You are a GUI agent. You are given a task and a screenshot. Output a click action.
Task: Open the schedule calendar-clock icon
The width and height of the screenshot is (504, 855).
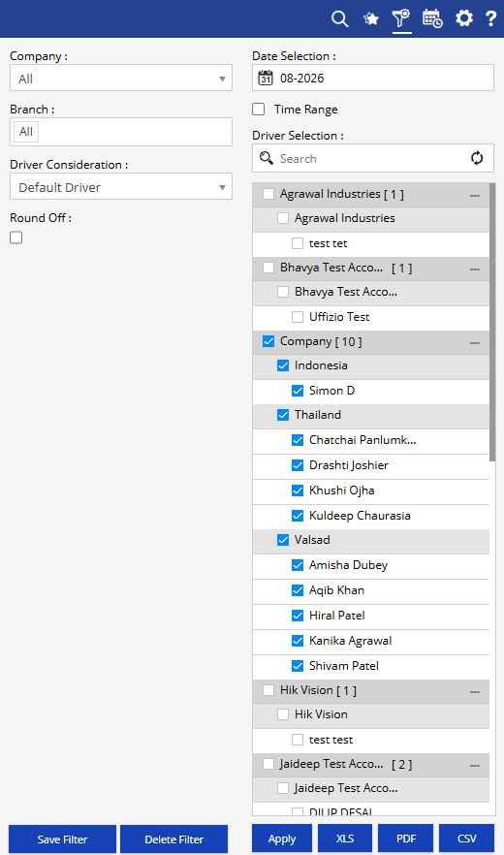coord(432,18)
